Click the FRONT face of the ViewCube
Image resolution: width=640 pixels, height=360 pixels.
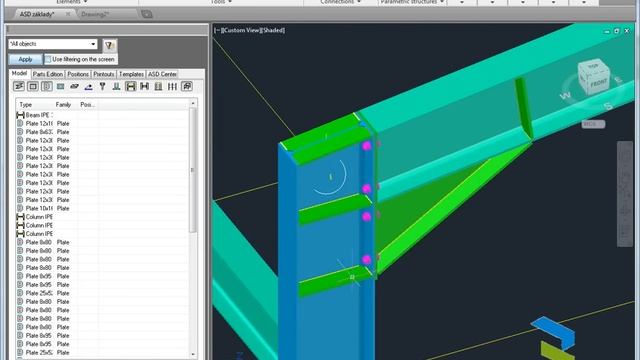pos(599,82)
